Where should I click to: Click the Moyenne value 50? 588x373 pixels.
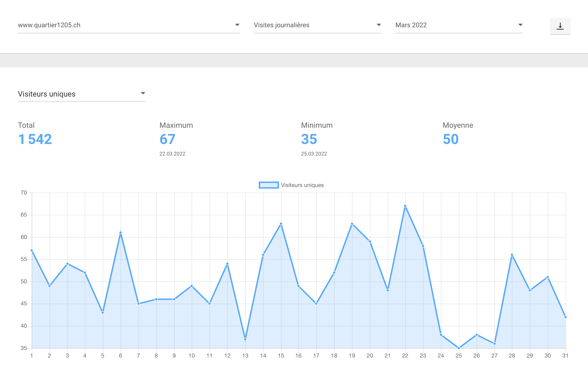(x=450, y=139)
